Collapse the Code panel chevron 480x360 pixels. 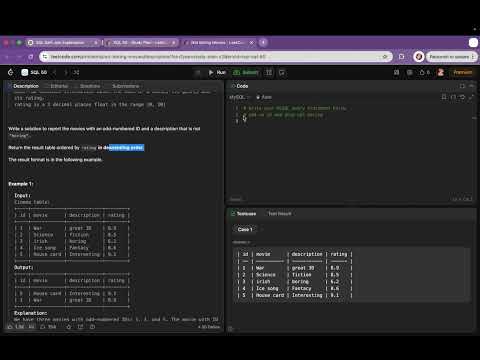tap(471, 86)
